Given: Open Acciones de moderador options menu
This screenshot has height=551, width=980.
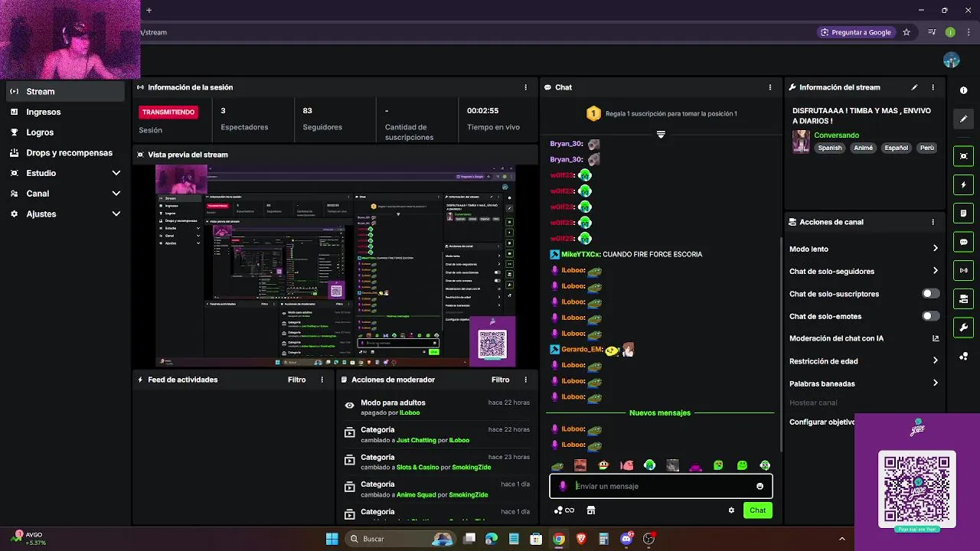Looking at the screenshot, I should (x=525, y=380).
